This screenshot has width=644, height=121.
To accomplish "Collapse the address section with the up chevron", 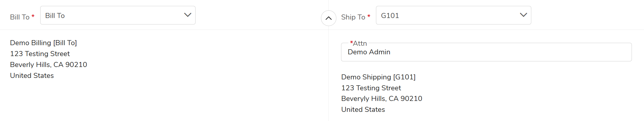I will [328, 18].
